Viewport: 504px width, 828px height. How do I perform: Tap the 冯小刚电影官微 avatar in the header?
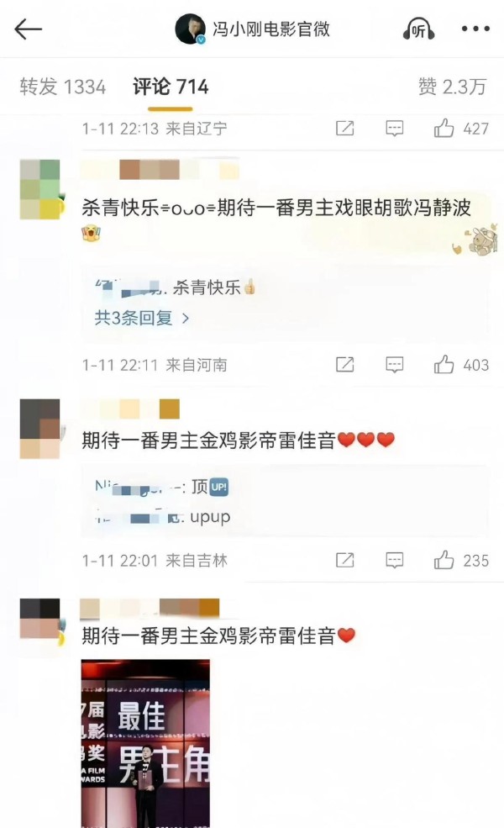click(x=190, y=29)
